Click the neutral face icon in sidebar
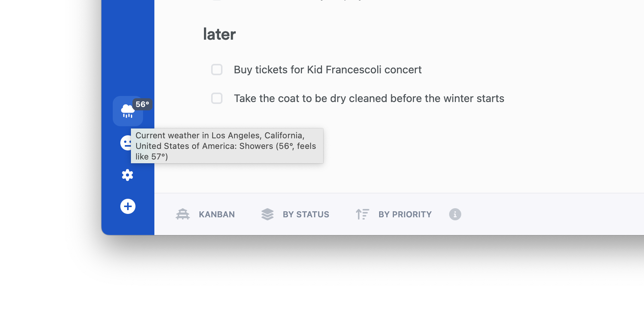 point(125,143)
